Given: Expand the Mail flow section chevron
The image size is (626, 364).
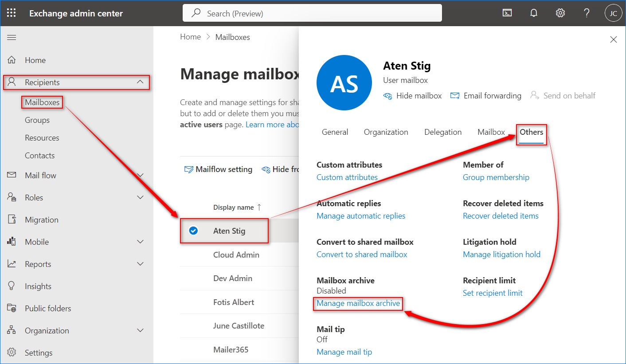Looking at the screenshot, I should pos(140,175).
